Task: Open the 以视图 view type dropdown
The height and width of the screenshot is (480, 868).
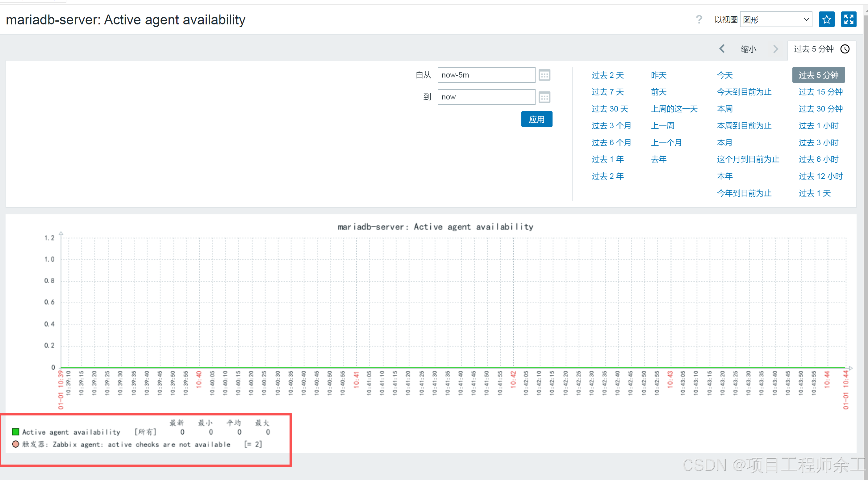Action: 776,19
